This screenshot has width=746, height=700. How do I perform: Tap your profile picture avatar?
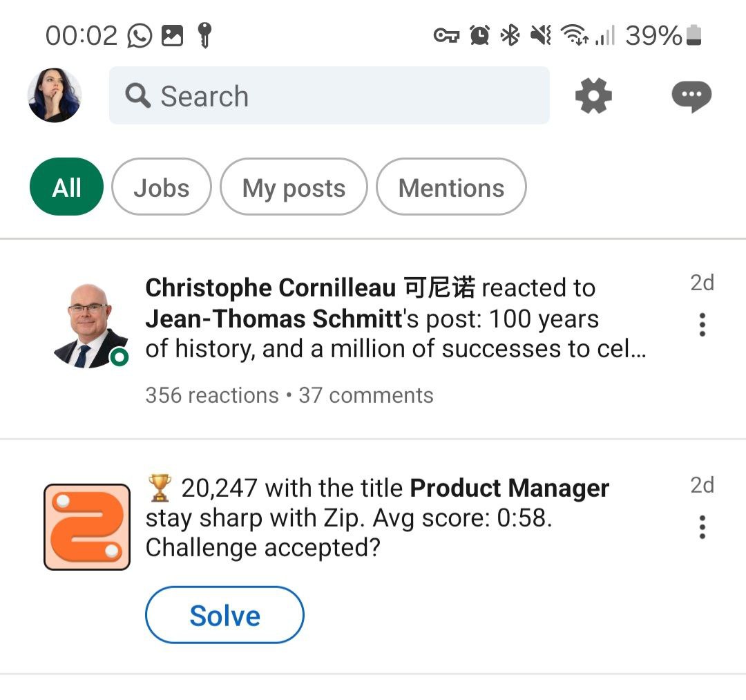[55, 95]
